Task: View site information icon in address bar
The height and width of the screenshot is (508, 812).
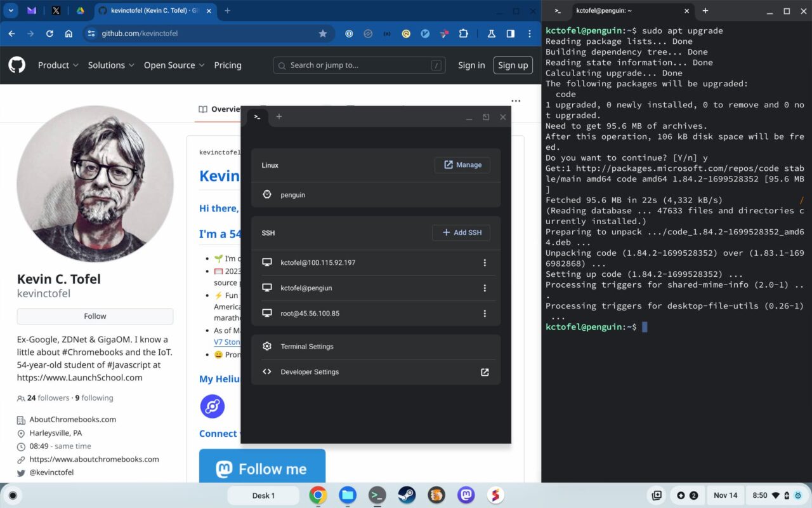Action: pos(91,34)
